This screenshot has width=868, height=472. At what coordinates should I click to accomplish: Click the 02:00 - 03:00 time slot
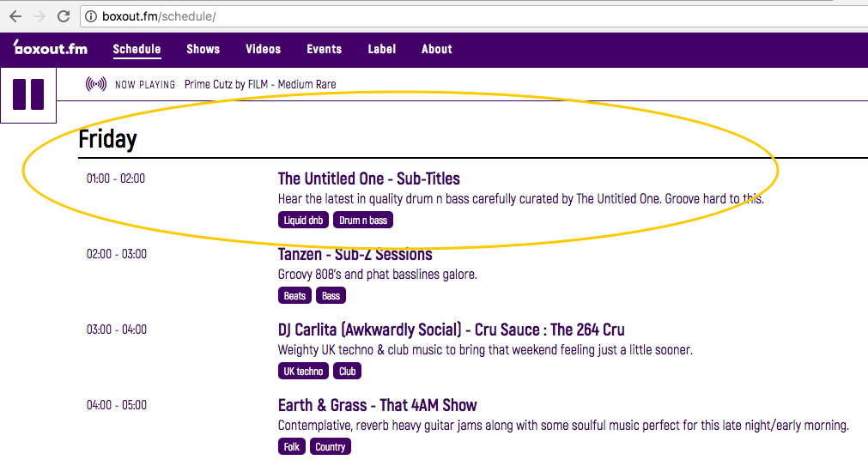point(116,254)
